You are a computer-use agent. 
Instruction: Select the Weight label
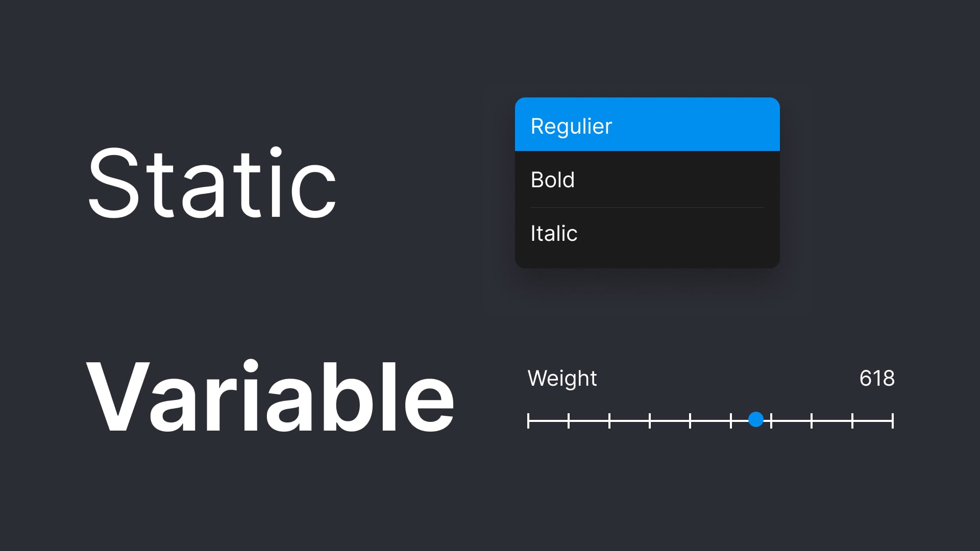click(x=562, y=379)
